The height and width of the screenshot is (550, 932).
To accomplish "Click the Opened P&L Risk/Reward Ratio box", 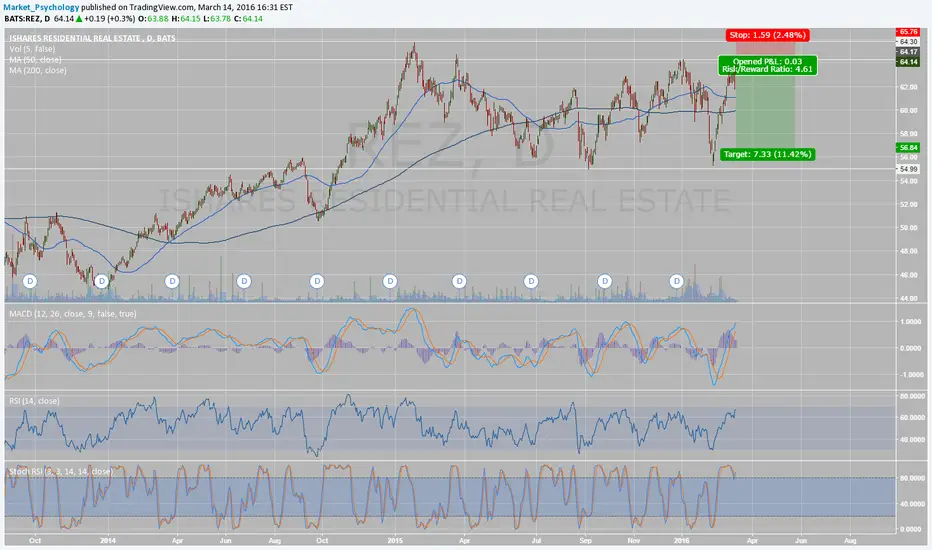I will tap(767, 65).
